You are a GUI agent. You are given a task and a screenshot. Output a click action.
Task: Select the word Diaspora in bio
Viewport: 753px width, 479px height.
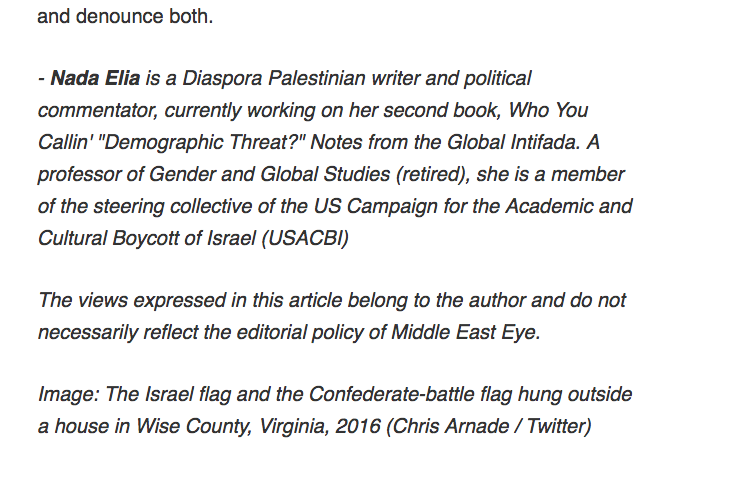(x=222, y=78)
